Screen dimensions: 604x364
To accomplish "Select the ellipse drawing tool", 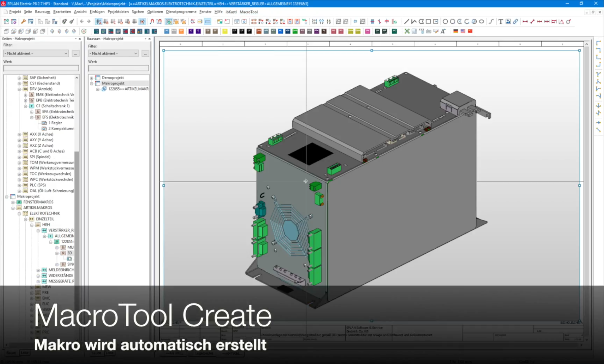I will coord(481,21).
